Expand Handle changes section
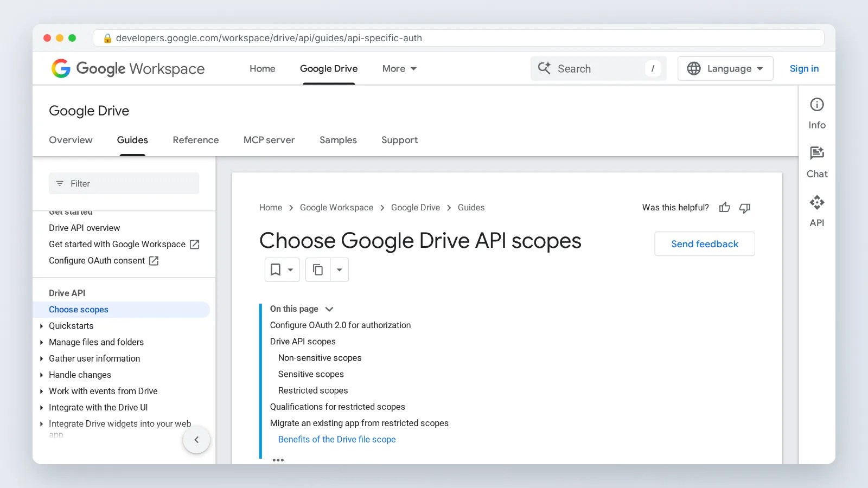 pyautogui.click(x=42, y=375)
